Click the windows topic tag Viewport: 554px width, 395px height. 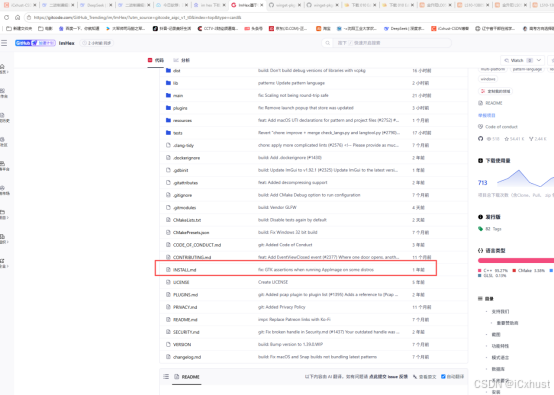488,79
